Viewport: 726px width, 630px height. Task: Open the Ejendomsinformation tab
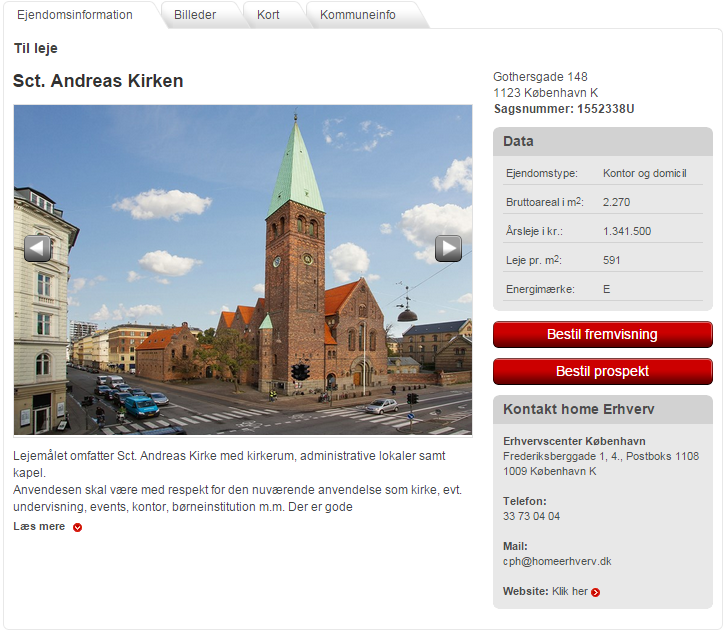tap(75, 15)
